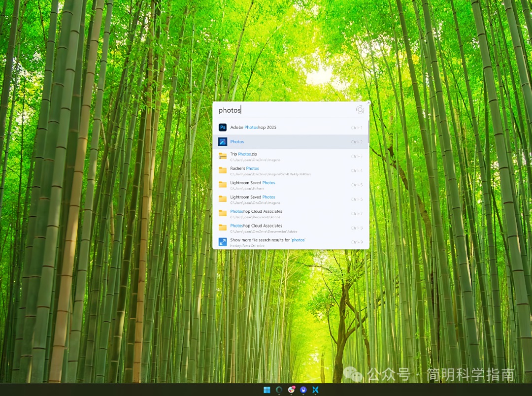The width and height of the screenshot is (532, 396).
Task: Click the Ctrl+1 shortcut hint label
Action: 357,128
